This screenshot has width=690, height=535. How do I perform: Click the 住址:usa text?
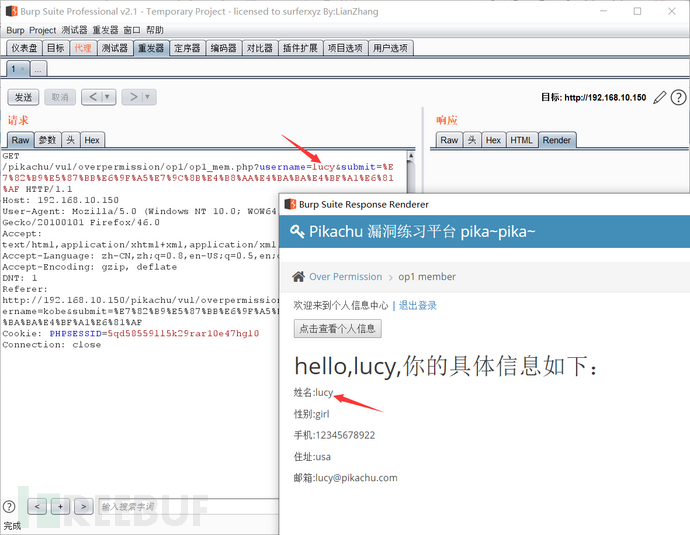(312, 457)
